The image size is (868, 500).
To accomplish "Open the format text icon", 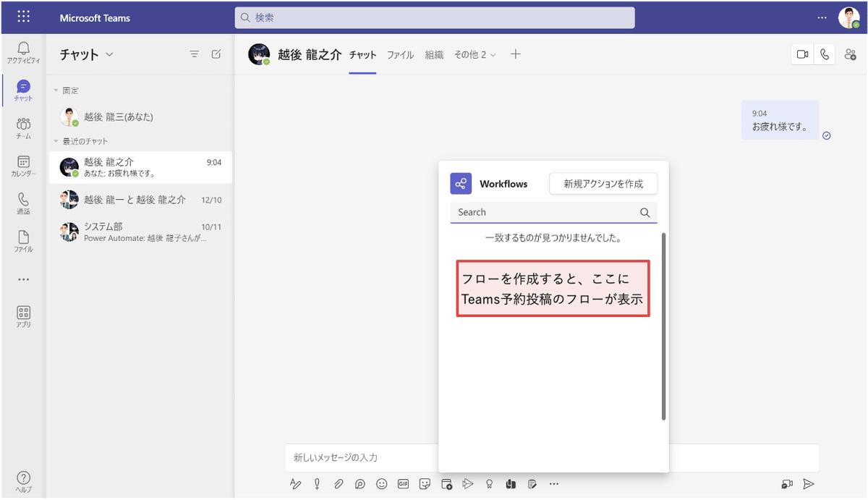I will point(294,484).
